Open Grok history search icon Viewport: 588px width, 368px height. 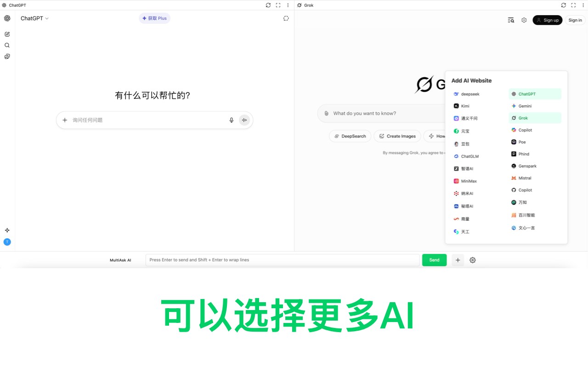(x=511, y=20)
